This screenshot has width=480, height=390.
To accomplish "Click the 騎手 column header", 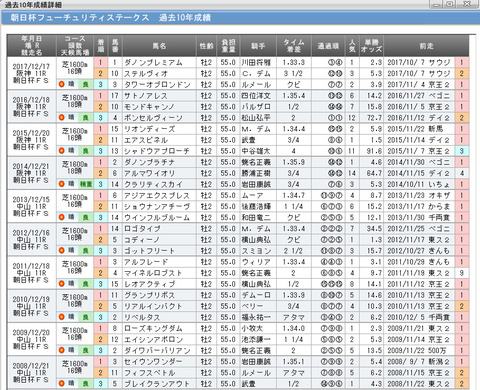I will [x=258, y=46].
